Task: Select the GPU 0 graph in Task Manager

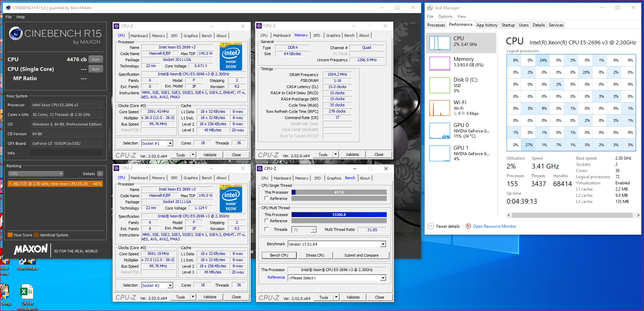Action: tap(440, 131)
